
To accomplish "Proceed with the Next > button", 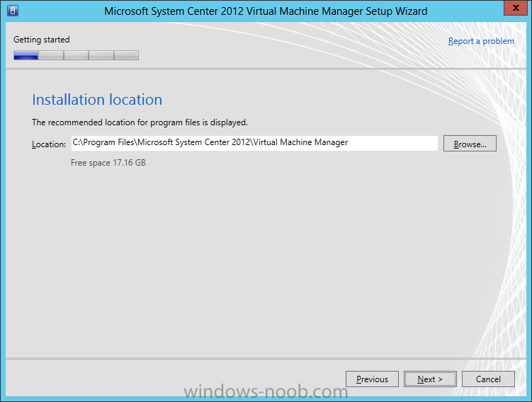I will pyautogui.click(x=430, y=379).
